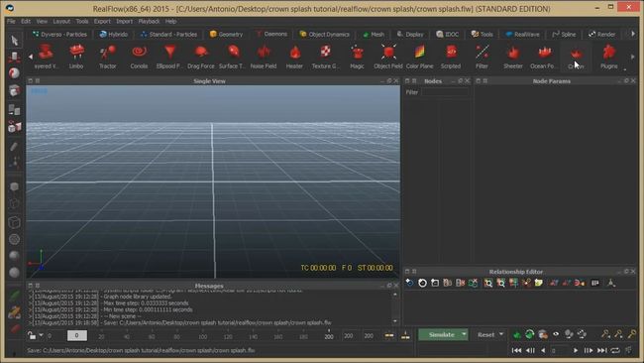The height and width of the screenshot is (363, 644).
Task: Expand the Simulate button dropdown arrow
Action: point(464,334)
